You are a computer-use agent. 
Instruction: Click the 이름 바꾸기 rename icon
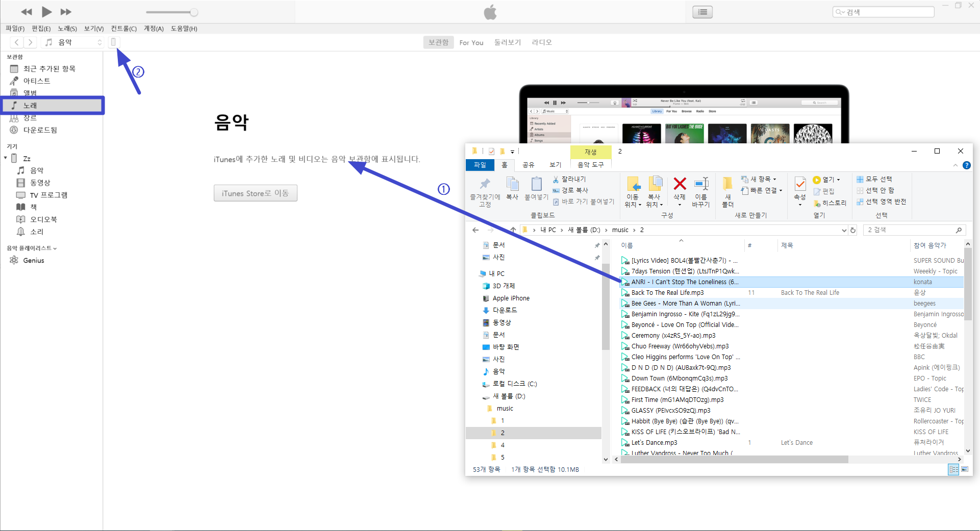coord(701,192)
